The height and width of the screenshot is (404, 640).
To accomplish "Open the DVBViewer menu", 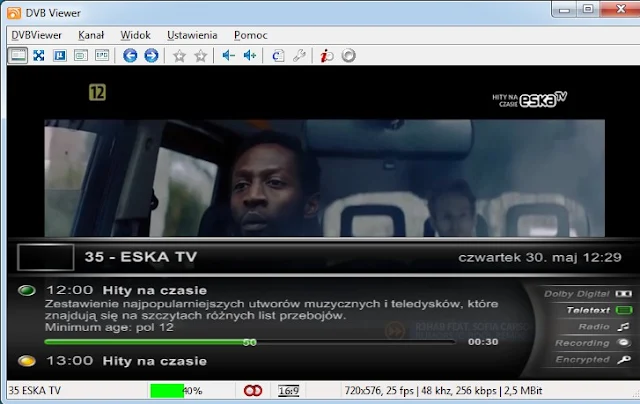I will pos(36,35).
